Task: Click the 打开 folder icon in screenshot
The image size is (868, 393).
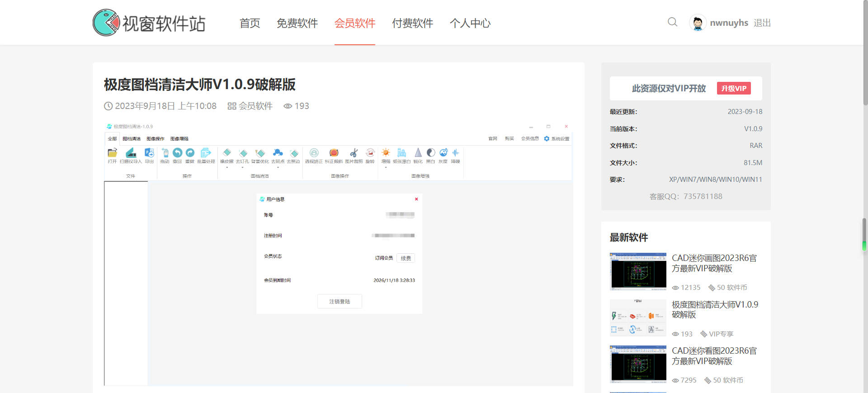Action: pyautogui.click(x=112, y=152)
